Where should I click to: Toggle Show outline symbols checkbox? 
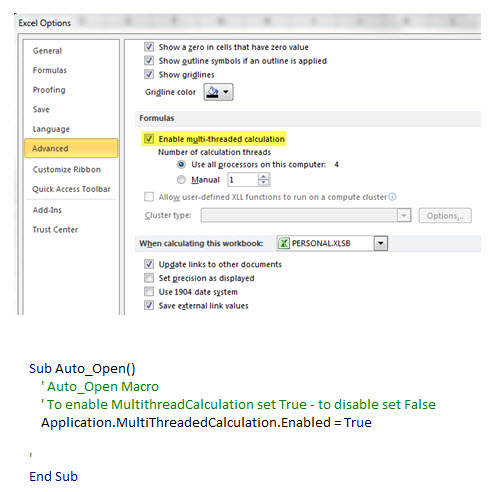[x=149, y=61]
